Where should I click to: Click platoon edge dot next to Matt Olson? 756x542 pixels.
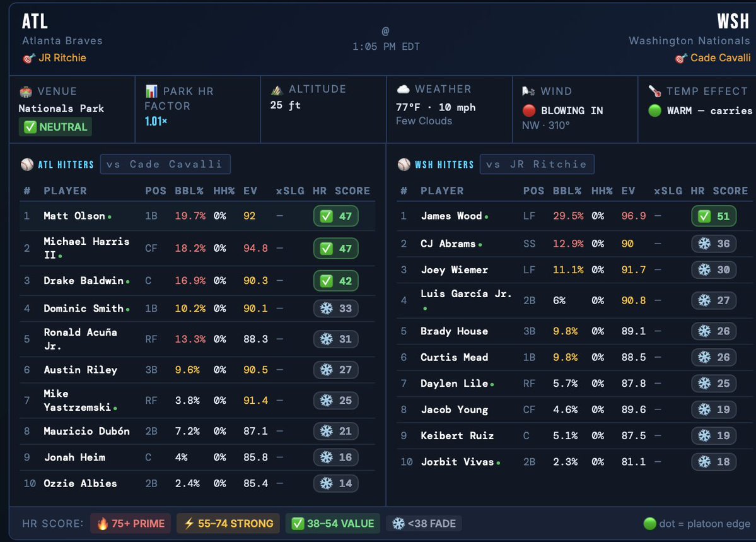tap(110, 217)
